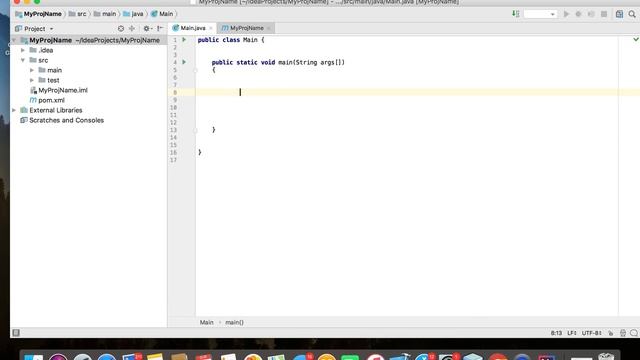Toggle tool window quick access icon
This screenshot has width=640, height=360.
pyautogui.click(x=16, y=333)
